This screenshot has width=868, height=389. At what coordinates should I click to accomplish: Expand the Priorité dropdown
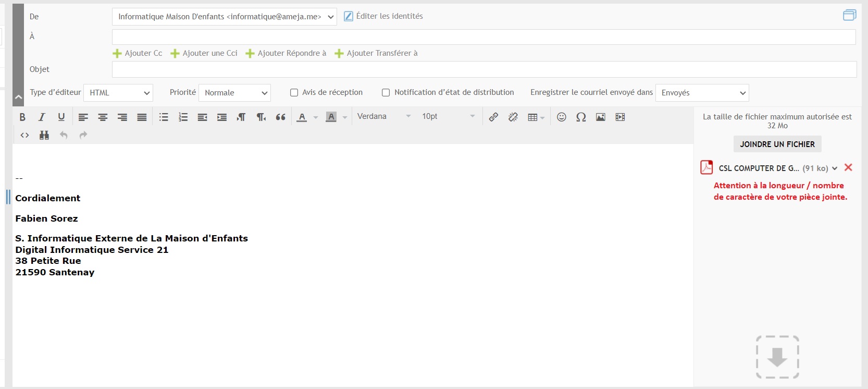[234, 93]
